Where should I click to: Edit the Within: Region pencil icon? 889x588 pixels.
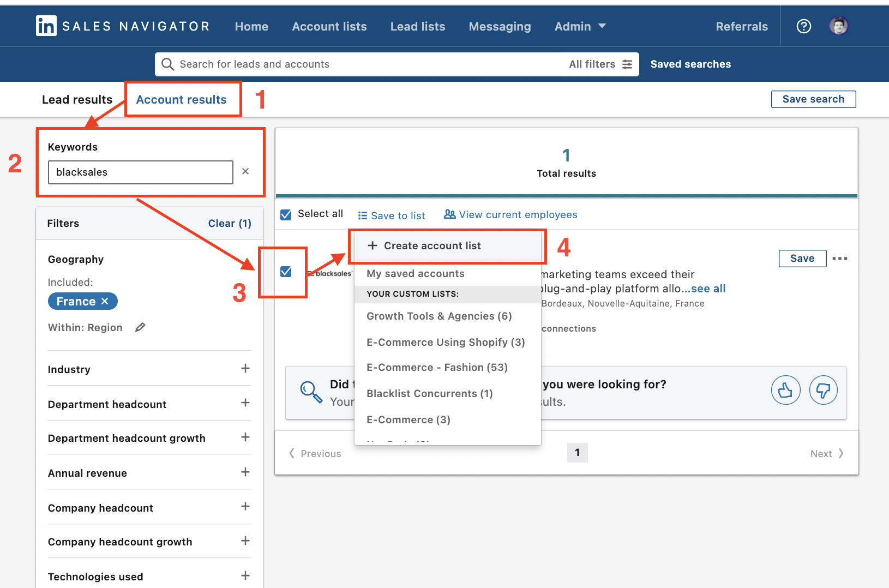140,327
